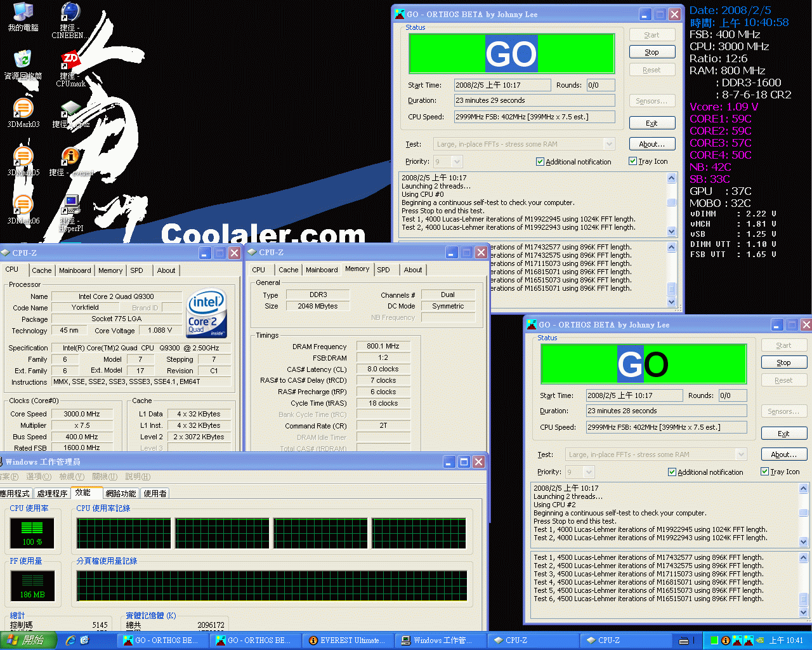Viewport: 812px width, 650px height.
Task: Open the 說明(H) menu in Task Manager
Action: [x=138, y=477]
